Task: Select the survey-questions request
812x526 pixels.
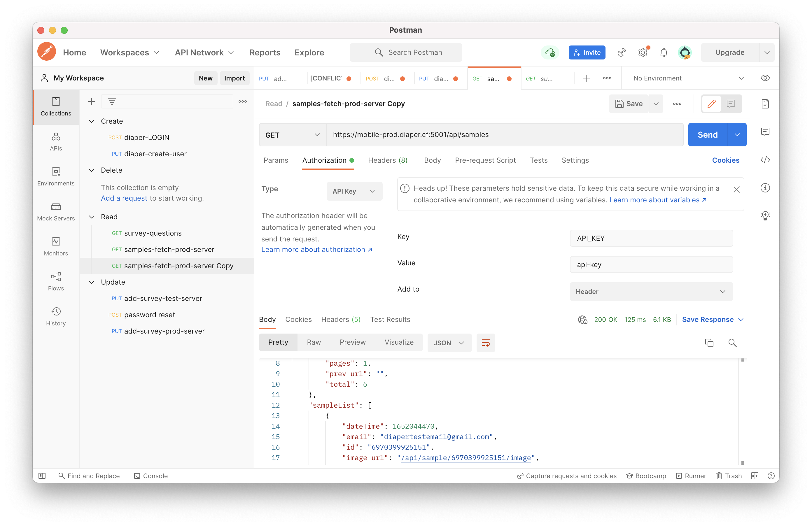Action: (153, 233)
